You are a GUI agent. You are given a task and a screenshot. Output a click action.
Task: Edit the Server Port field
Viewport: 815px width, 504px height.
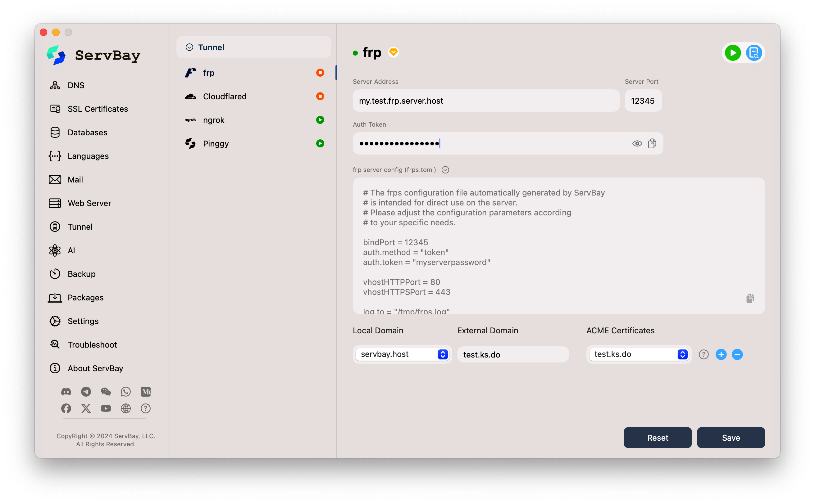tap(643, 101)
